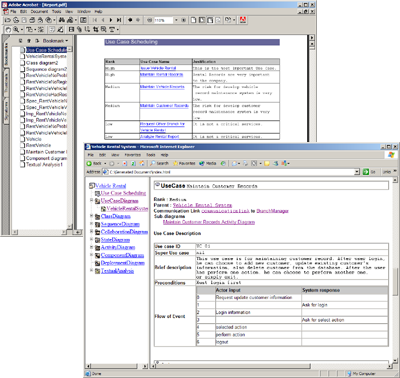
Task: Open the Favorites menu in Internet Explorer
Action: [x=133, y=155]
